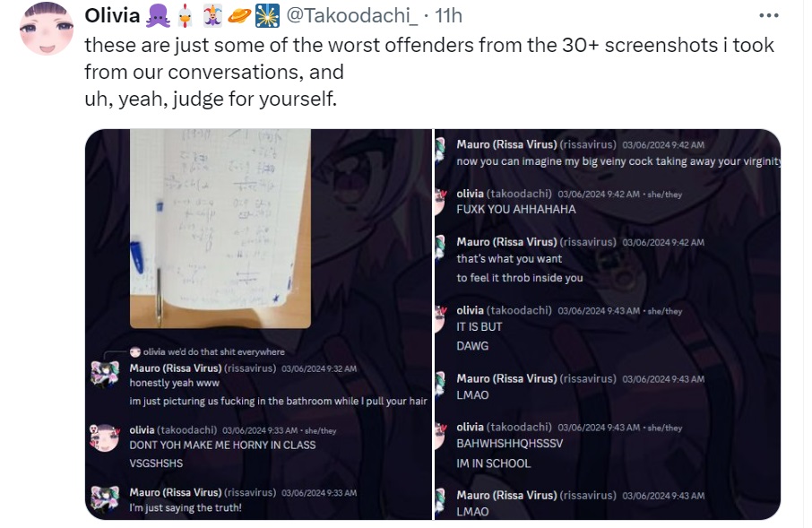Open the right Discord screenshot image
The height and width of the screenshot is (528, 812).
coord(607,325)
